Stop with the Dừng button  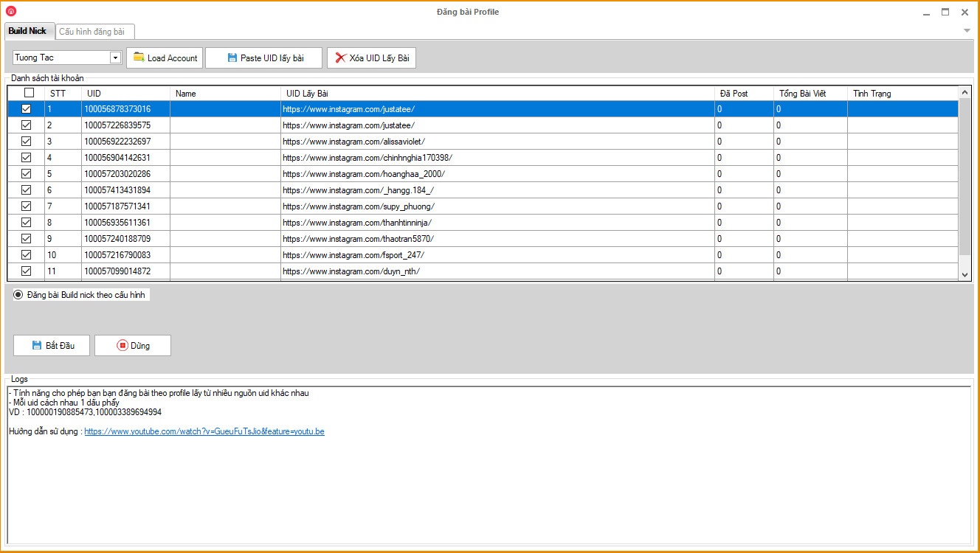tap(133, 346)
